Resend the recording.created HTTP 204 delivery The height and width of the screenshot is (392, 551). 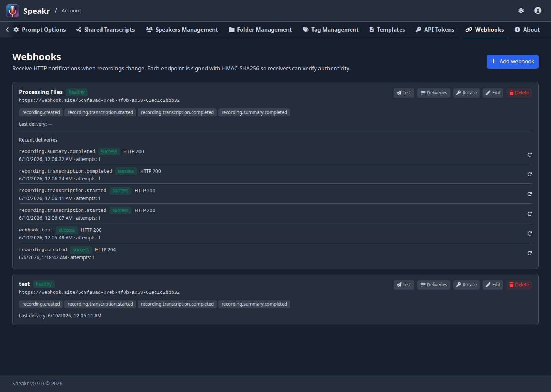[x=530, y=253]
